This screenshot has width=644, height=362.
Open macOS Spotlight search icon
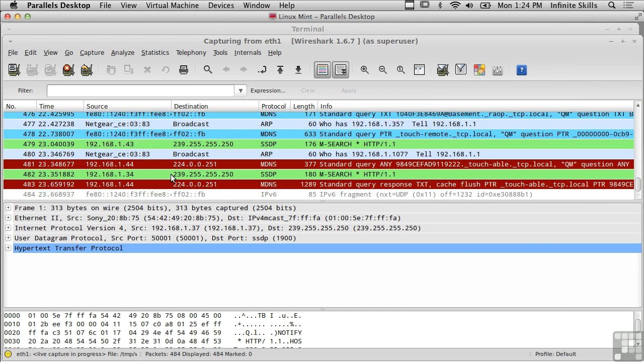pos(612,6)
